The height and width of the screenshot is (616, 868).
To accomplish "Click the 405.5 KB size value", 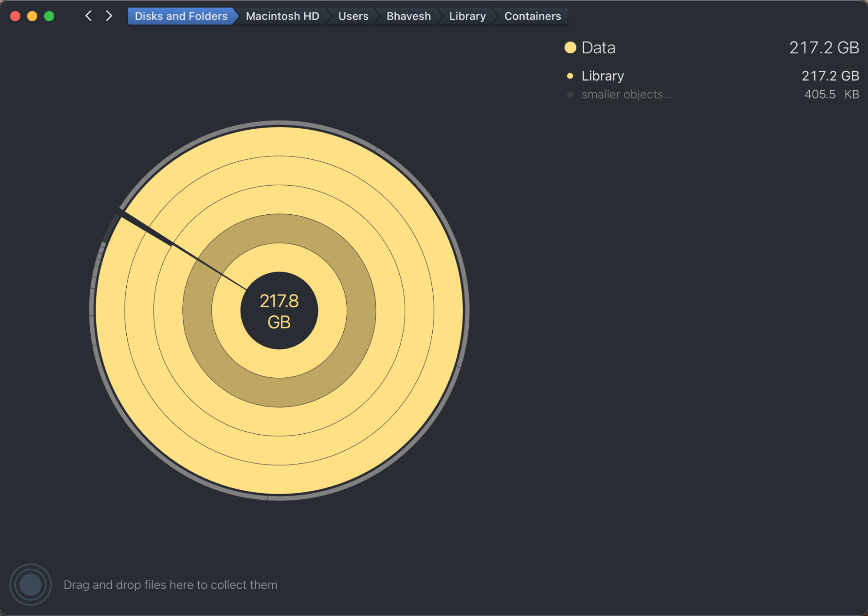I will (832, 94).
